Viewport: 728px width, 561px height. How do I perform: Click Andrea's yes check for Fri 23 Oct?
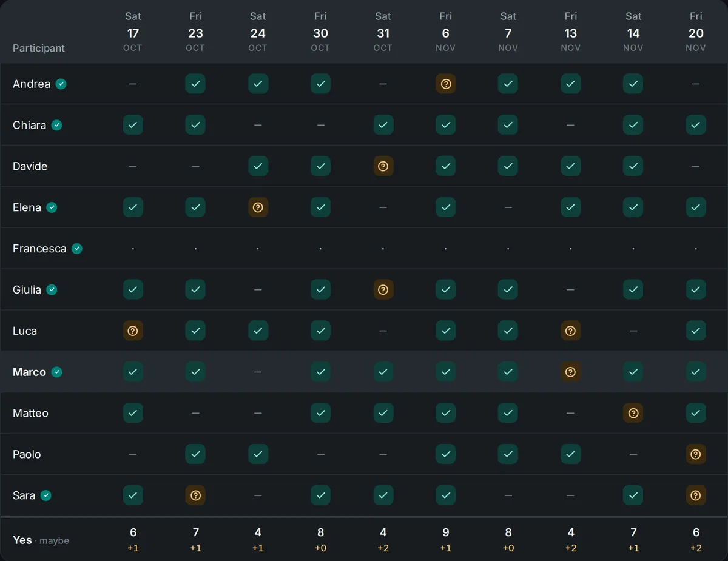[195, 84]
